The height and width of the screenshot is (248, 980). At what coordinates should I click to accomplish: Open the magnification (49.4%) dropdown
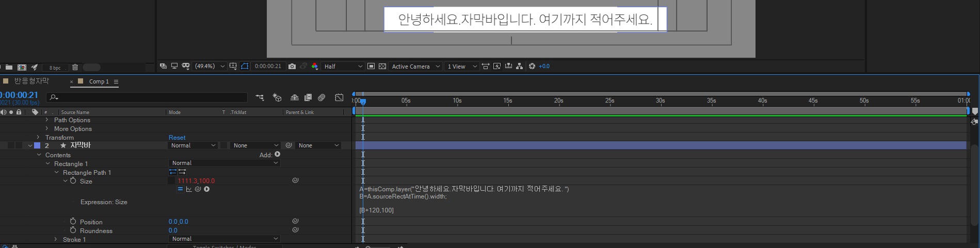tap(210, 66)
